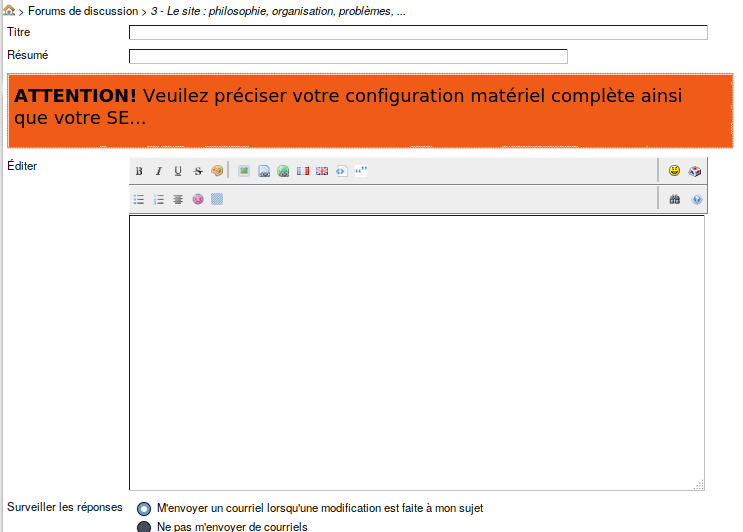
Task: Focus the Résumé input field
Action: click(x=348, y=56)
